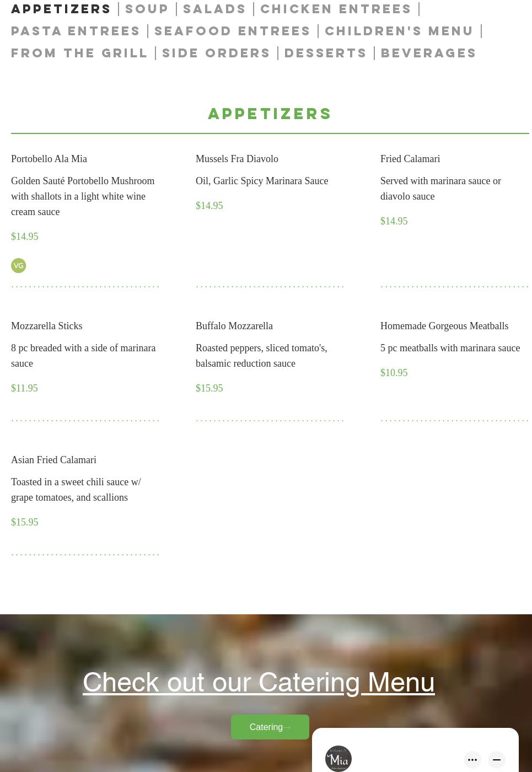Select the From the Grill category
The image size is (532, 772).
[80, 53]
